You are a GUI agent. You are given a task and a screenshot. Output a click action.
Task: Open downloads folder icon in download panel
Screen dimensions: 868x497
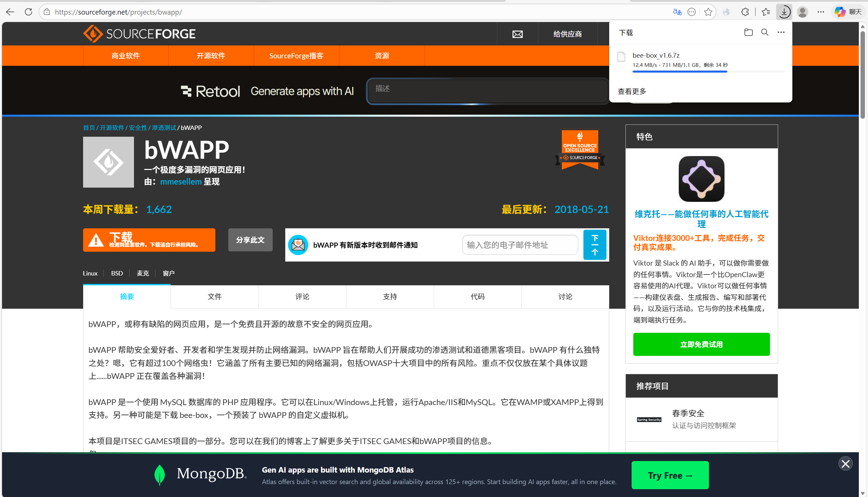pyautogui.click(x=748, y=33)
